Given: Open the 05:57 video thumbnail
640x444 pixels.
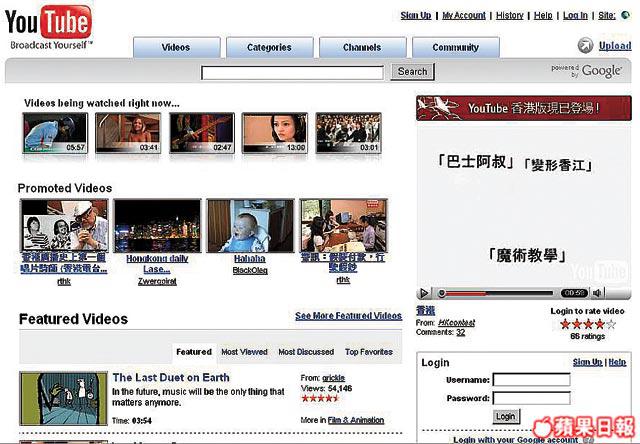Looking at the screenshot, I should click(x=55, y=133).
